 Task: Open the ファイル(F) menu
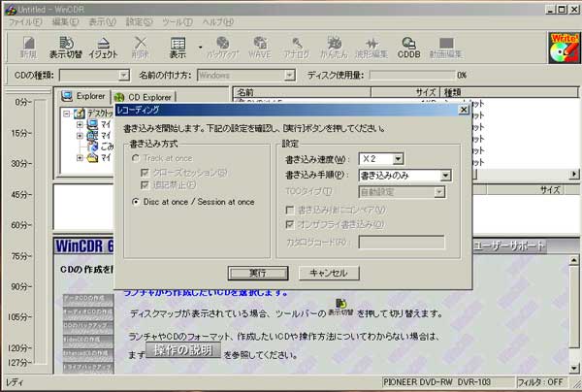pos(25,22)
